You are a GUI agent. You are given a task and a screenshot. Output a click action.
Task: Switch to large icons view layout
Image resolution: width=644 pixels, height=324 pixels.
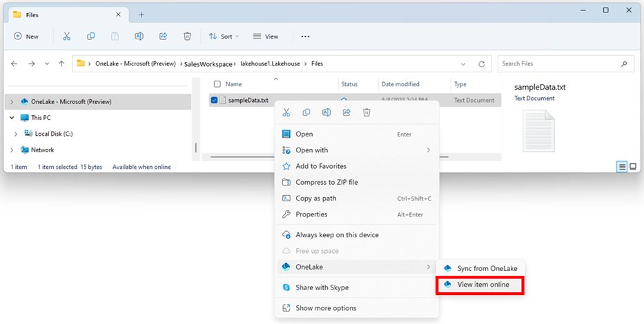pyautogui.click(x=633, y=167)
